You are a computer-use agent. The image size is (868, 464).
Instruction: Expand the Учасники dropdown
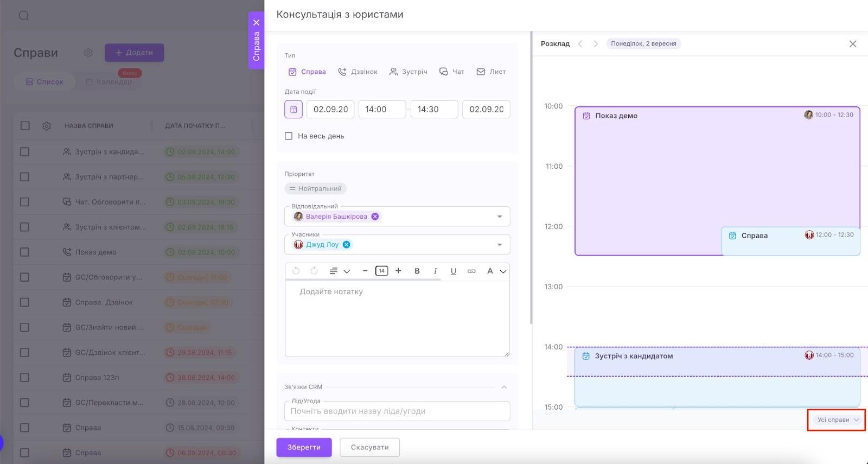500,245
